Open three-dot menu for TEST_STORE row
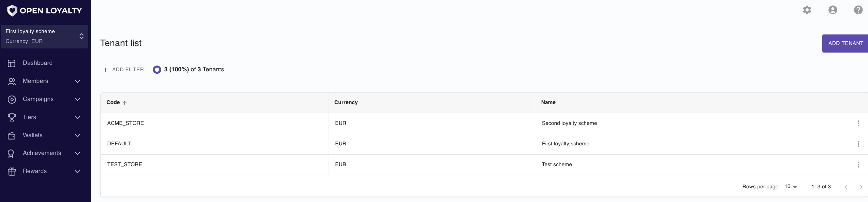Viewport: 868px width, 202px height. [858, 165]
